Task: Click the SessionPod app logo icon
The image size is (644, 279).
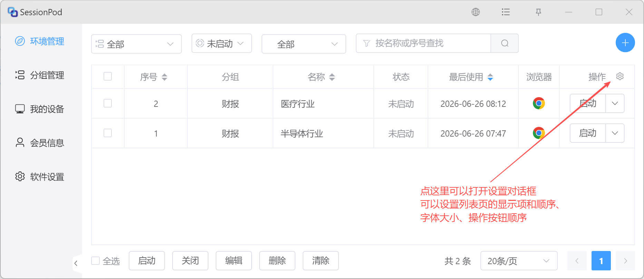Action: 12,12
